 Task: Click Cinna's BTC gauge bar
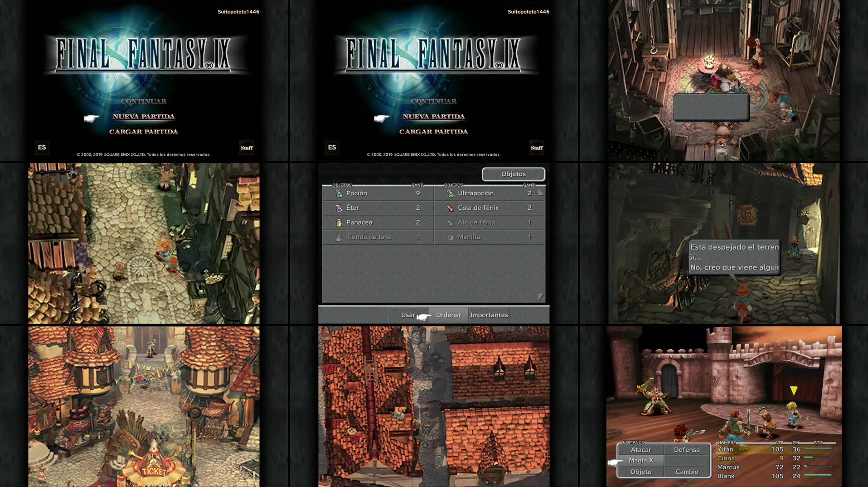click(x=818, y=458)
